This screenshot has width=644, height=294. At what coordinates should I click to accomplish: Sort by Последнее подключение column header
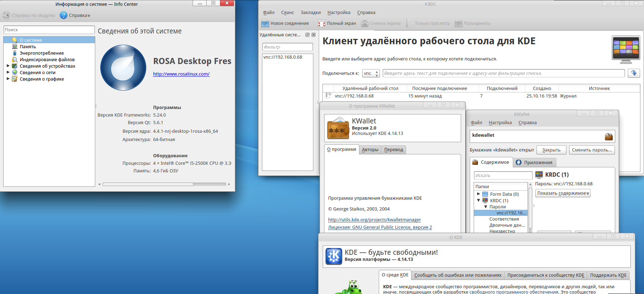tap(440, 89)
